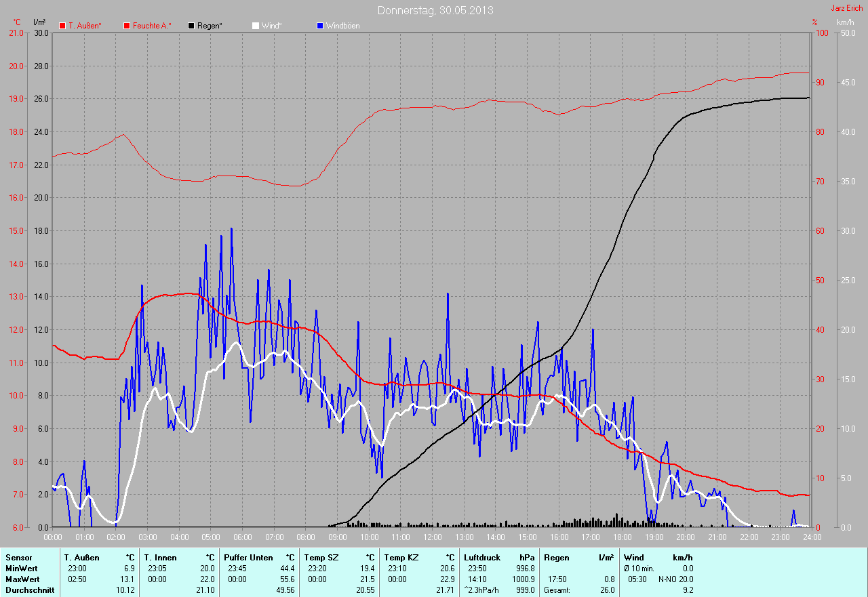Click the 'T. Außen' table column header
Screen dimensions: 868x597
point(82,558)
